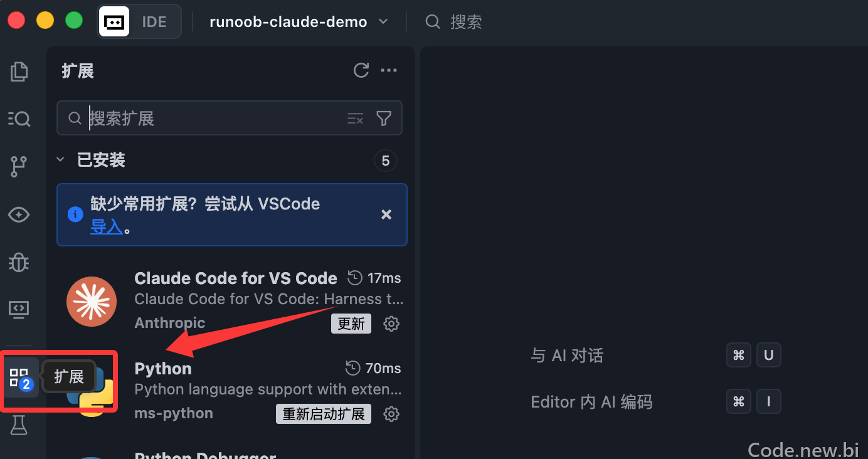
Task: Open the Explorer files icon in activity bar
Action: pos(19,71)
